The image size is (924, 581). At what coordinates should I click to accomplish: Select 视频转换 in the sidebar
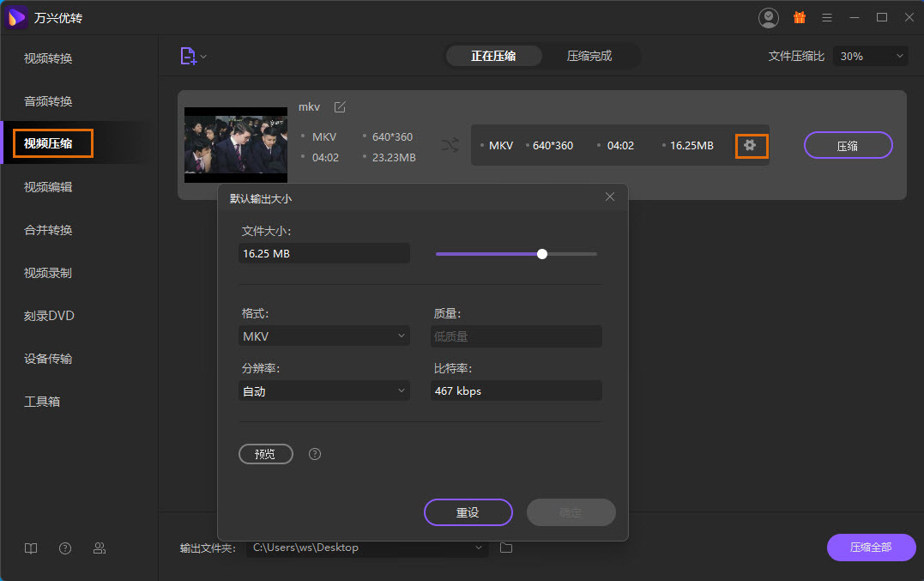48,58
